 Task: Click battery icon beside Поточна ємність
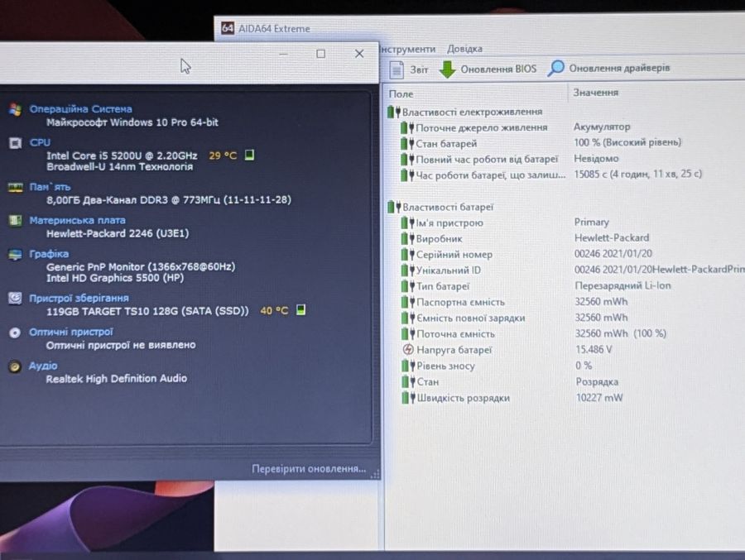point(407,334)
